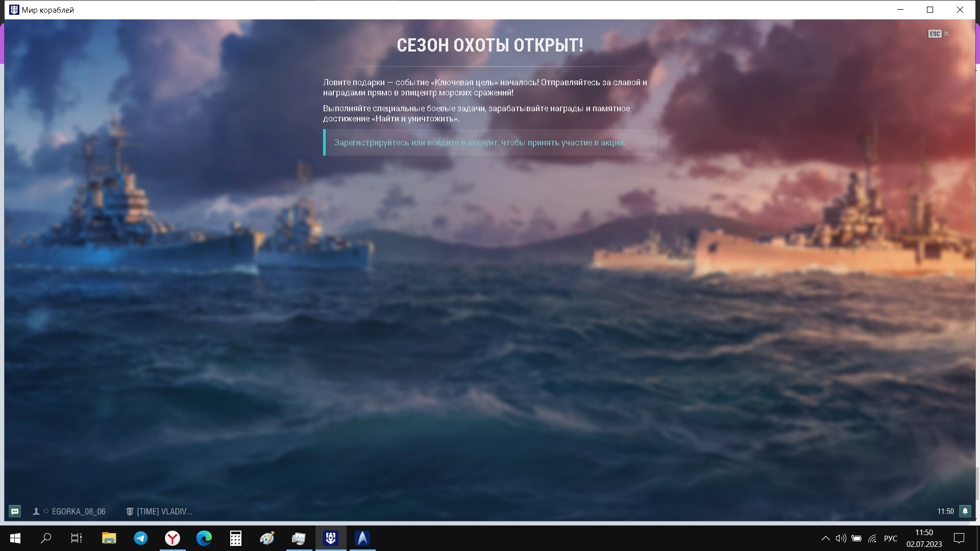The height and width of the screenshot is (551, 980).
Task: Switch to Yandex Browser on the taskbar
Action: click(173, 538)
